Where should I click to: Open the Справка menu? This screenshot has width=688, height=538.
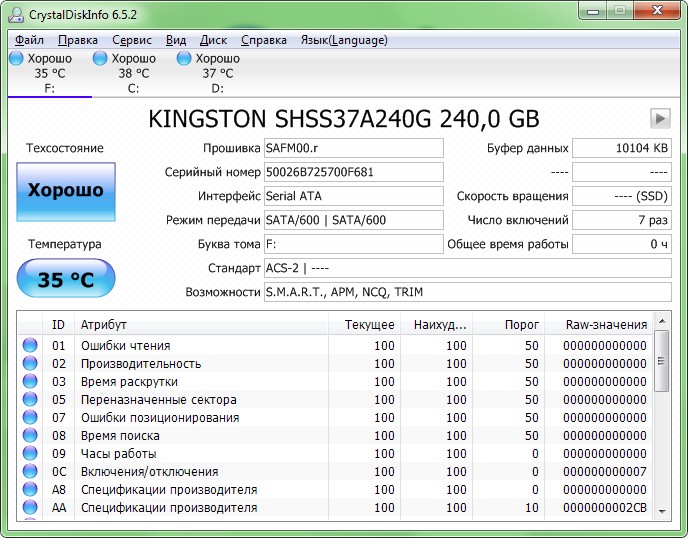tap(264, 40)
